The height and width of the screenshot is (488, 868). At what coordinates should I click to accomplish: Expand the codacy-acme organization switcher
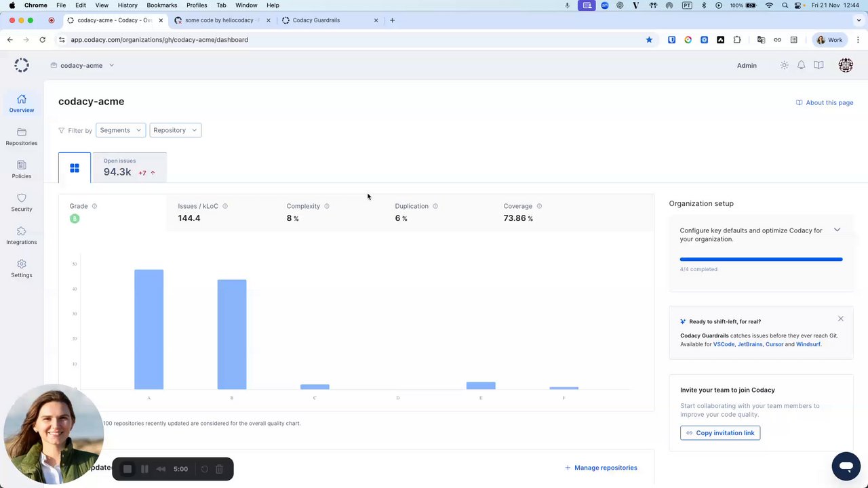[82, 66]
